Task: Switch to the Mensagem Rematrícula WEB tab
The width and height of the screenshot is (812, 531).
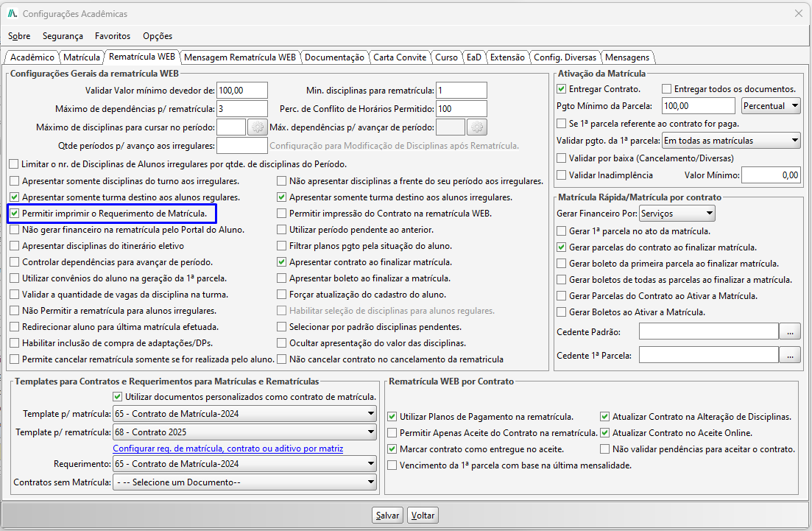Action: pyautogui.click(x=240, y=57)
